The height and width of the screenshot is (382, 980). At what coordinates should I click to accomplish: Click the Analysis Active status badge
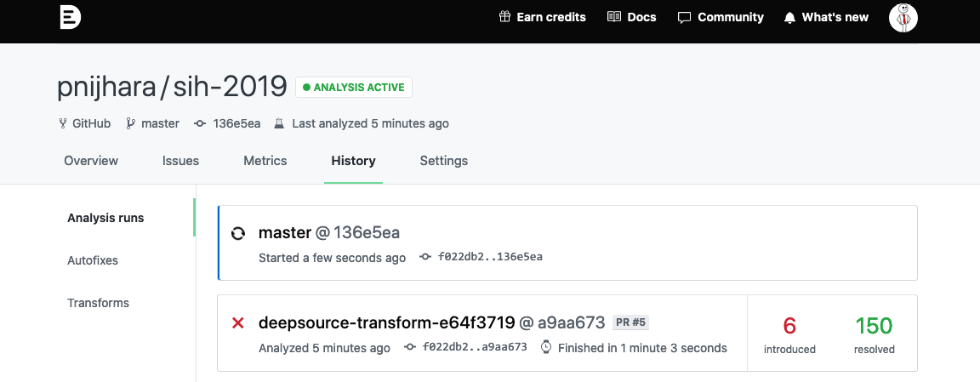354,87
